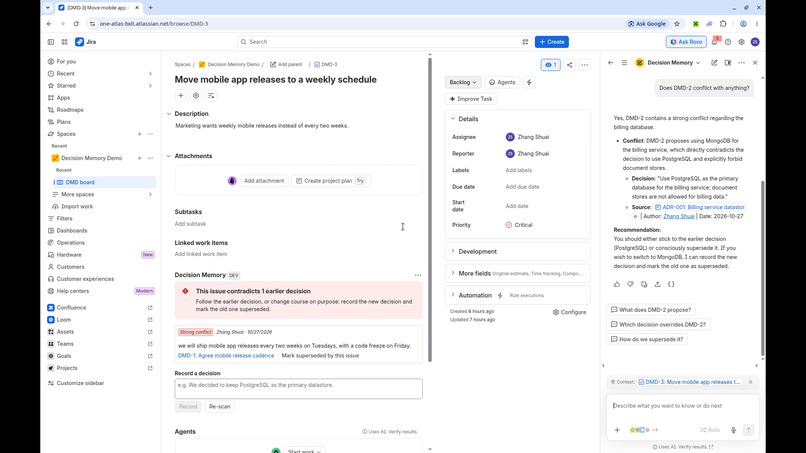This screenshot has width=806, height=453.
Task: Add attachment plus in chat input
Action: [x=617, y=430]
